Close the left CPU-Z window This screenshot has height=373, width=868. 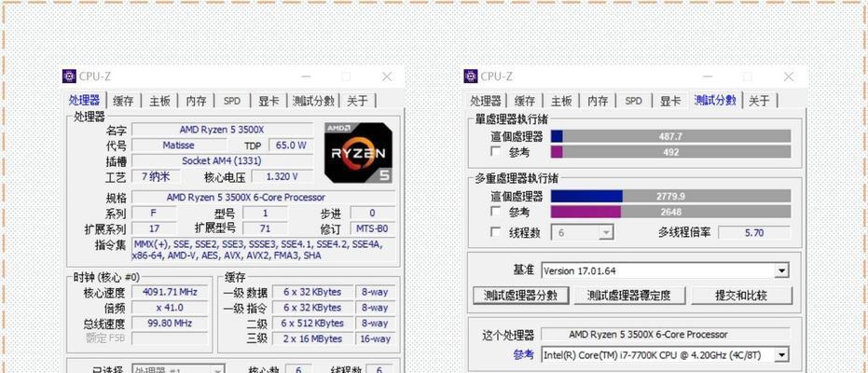click(x=387, y=76)
